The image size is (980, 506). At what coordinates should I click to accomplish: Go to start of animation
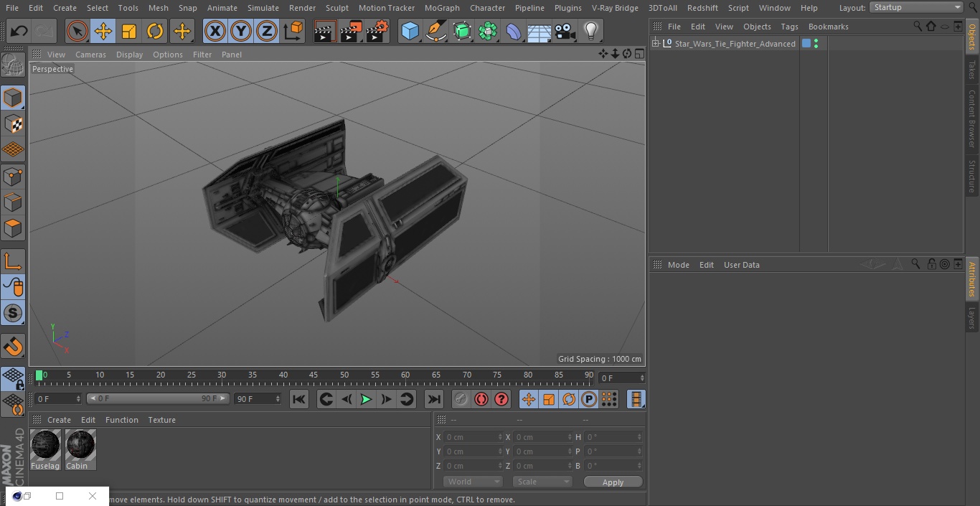(x=299, y=399)
